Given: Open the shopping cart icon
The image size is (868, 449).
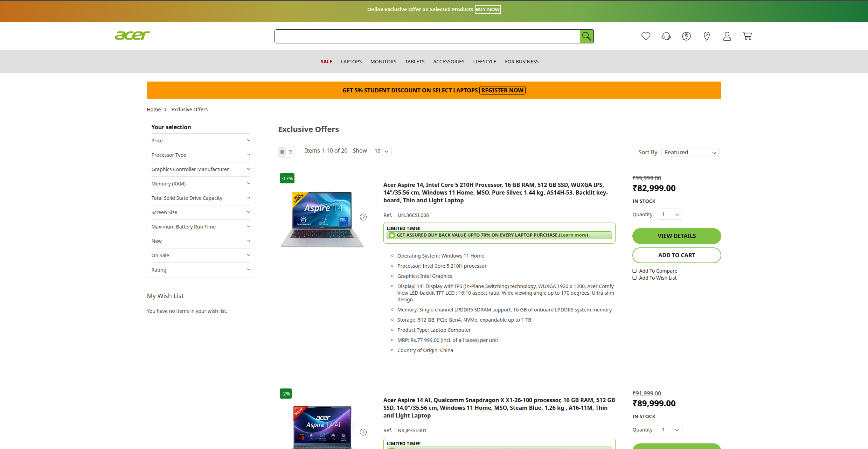Looking at the screenshot, I should tap(747, 36).
